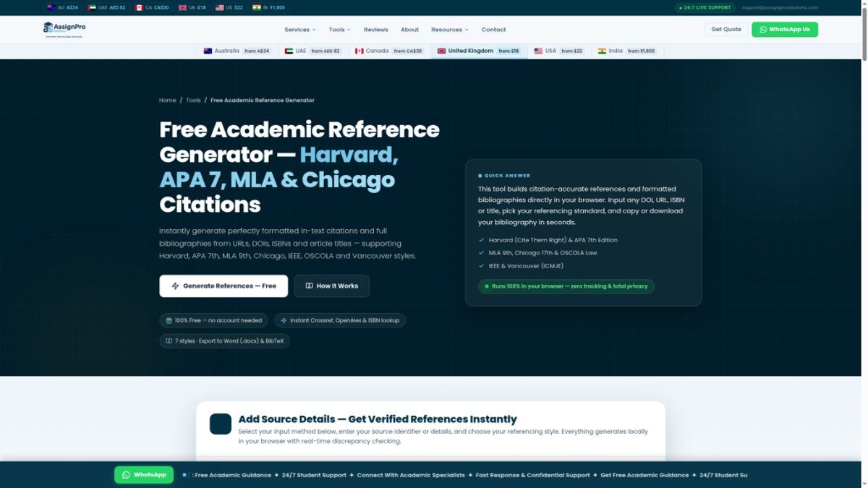The width and height of the screenshot is (868, 488).
Task: Go to Tools breadcrumb link
Action: tap(193, 100)
